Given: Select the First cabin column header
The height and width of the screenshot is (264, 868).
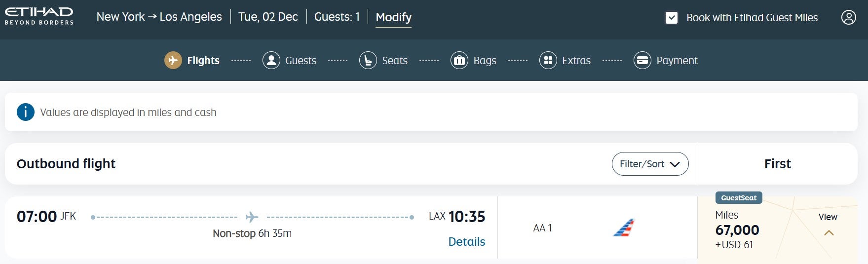Looking at the screenshot, I should coord(777,164).
